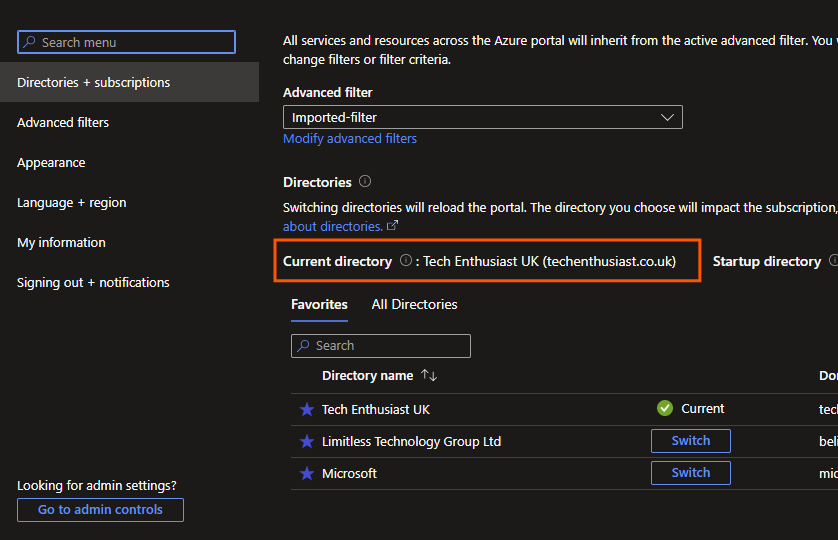838x540 pixels.
Task: Click the Search menu input field
Action: [x=126, y=42]
